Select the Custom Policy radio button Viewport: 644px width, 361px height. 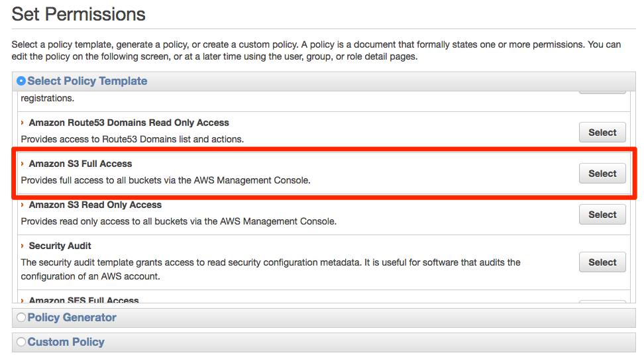(x=21, y=342)
